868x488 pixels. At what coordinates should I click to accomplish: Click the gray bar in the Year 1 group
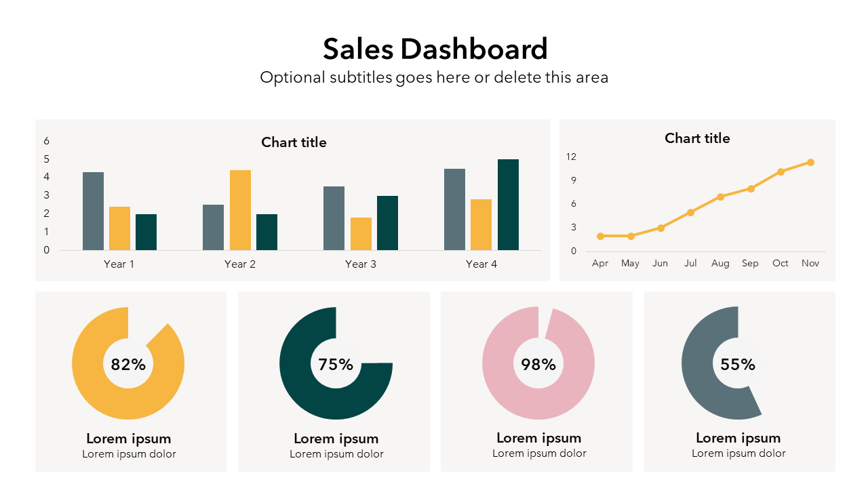click(93, 211)
